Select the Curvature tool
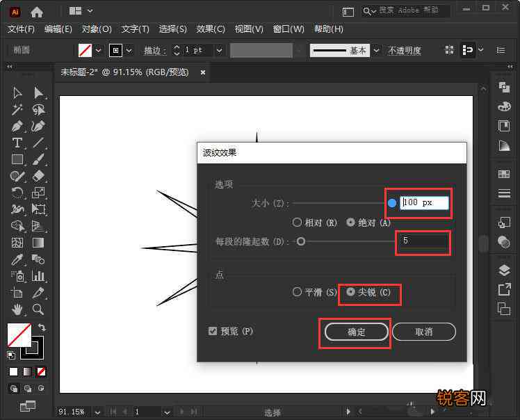520x420 pixels. pos(38,127)
